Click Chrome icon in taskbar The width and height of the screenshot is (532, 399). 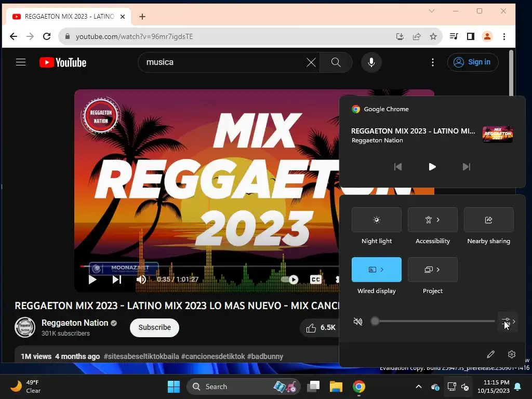point(358,387)
